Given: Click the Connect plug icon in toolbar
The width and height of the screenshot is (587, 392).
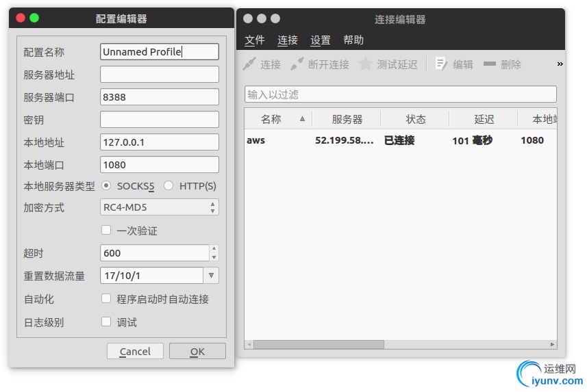Looking at the screenshot, I should pyautogui.click(x=249, y=64).
